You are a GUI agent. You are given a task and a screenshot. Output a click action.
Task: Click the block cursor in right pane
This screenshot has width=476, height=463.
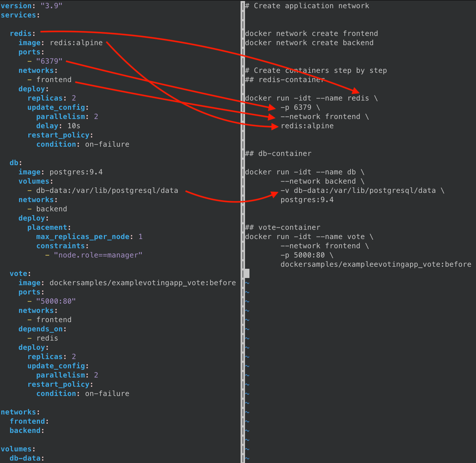click(247, 273)
